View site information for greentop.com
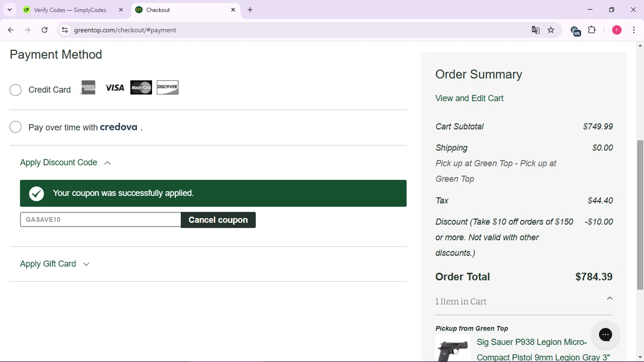 click(x=65, y=30)
